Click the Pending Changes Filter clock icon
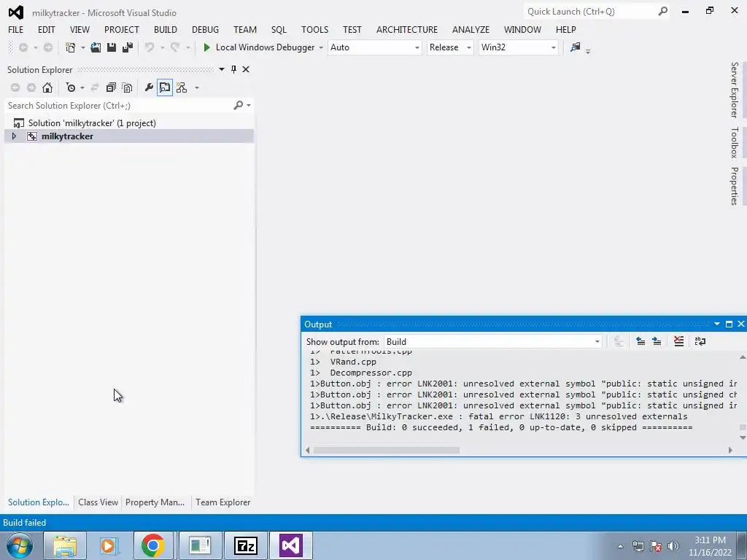 tap(71, 87)
